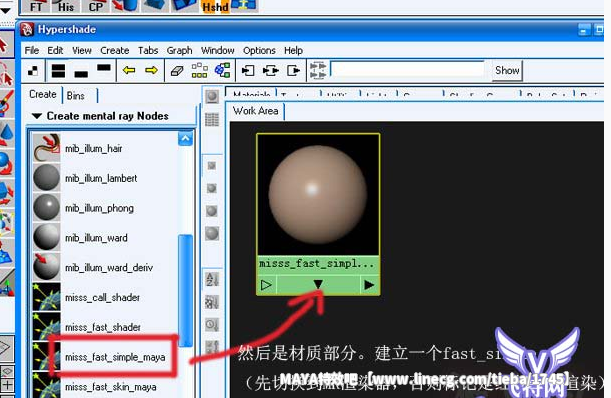Toggle show bottom tabs only layout

(81, 73)
